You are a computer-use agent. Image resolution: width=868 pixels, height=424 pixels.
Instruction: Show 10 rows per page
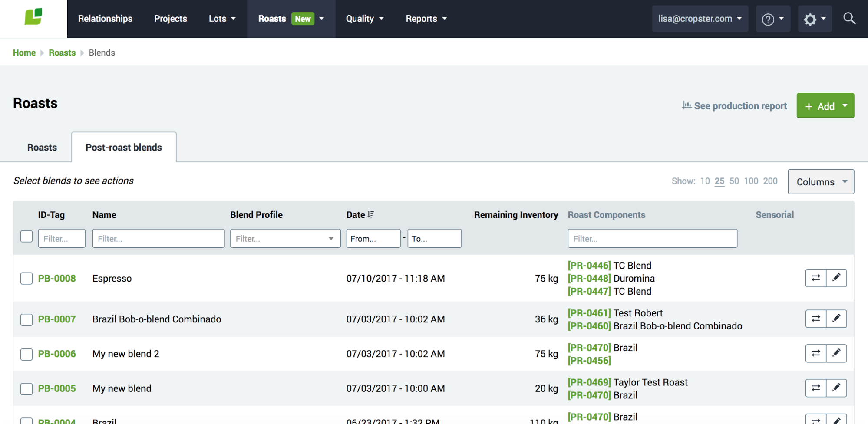click(x=705, y=181)
